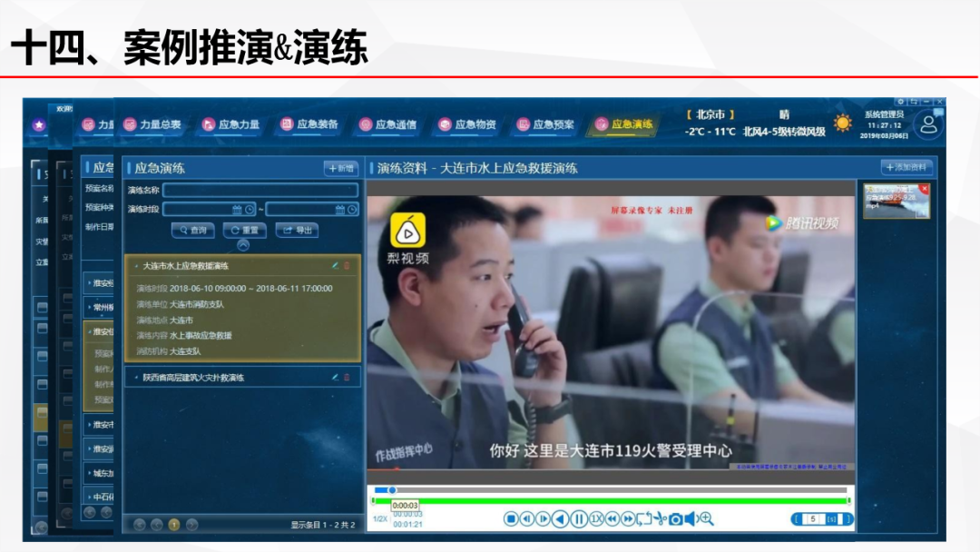
Task: Open 应急力量 tab
Action: click(x=231, y=124)
